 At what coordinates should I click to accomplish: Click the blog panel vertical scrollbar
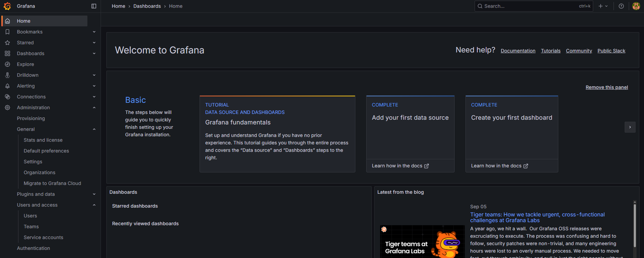point(635,225)
